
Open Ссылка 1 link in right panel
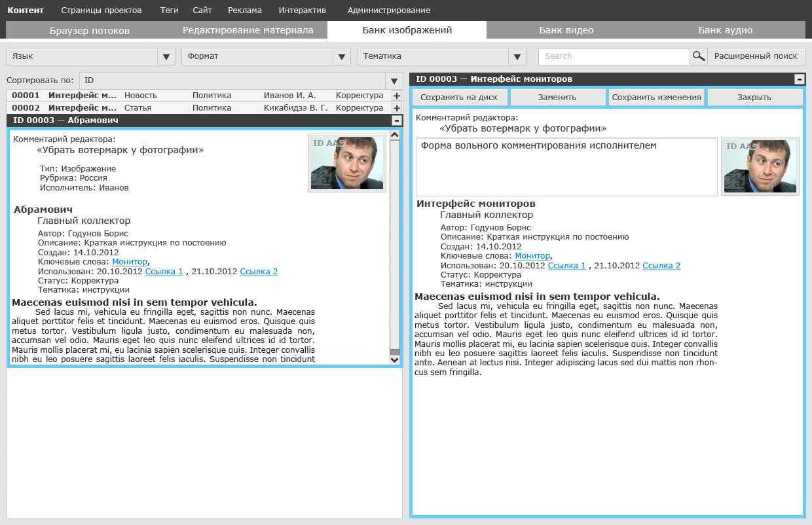(567, 266)
